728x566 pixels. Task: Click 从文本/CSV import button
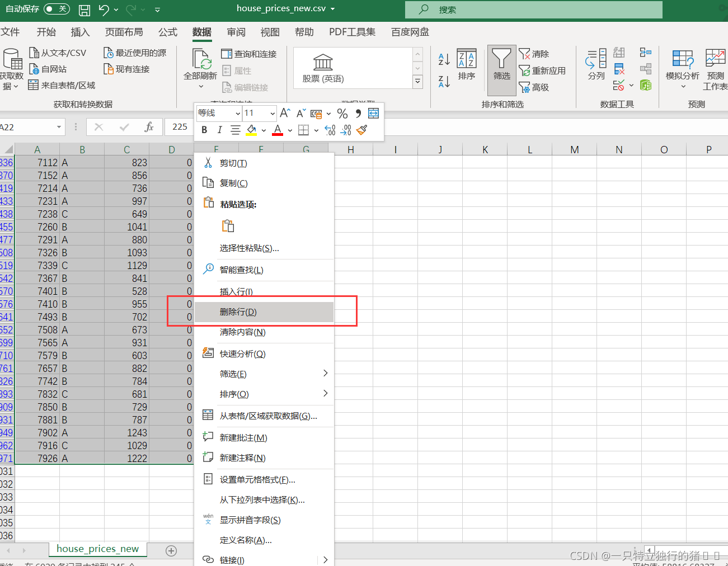[58, 53]
